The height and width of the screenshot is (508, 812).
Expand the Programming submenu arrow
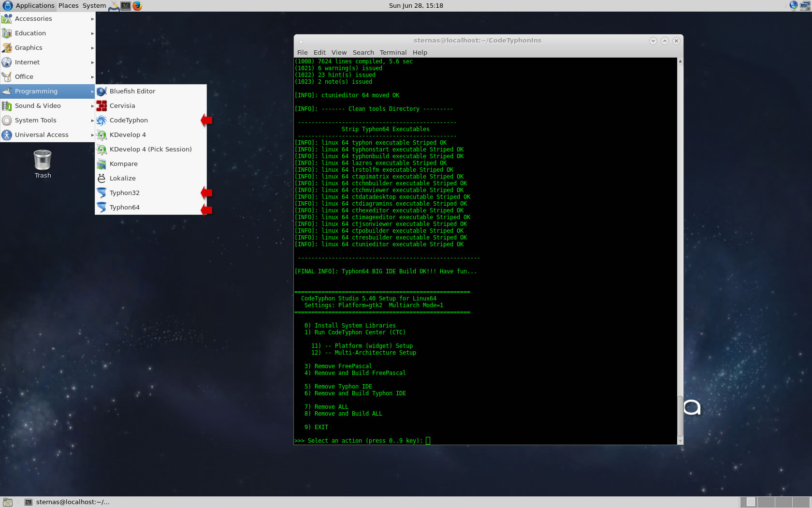pyautogui.click(x=92, y=91)
